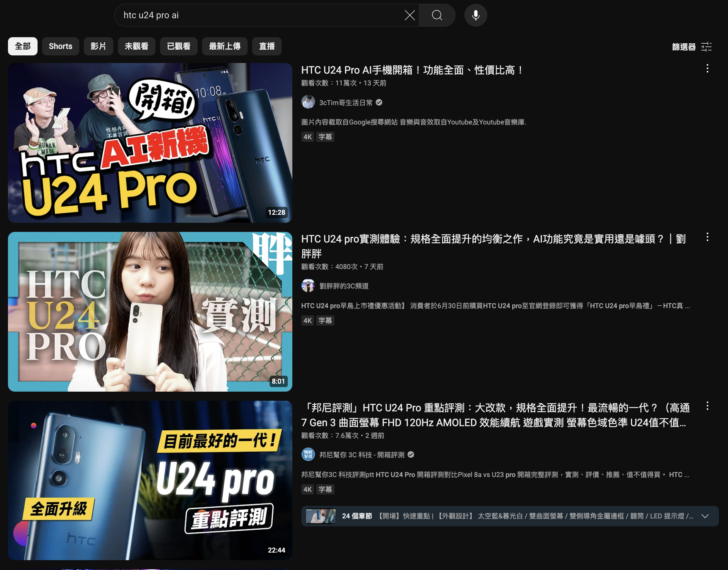The width and height of the screenshot is (728, 570).
Task: Click the 4K badge under the 邦尼 video
Action: coord(308,490)
